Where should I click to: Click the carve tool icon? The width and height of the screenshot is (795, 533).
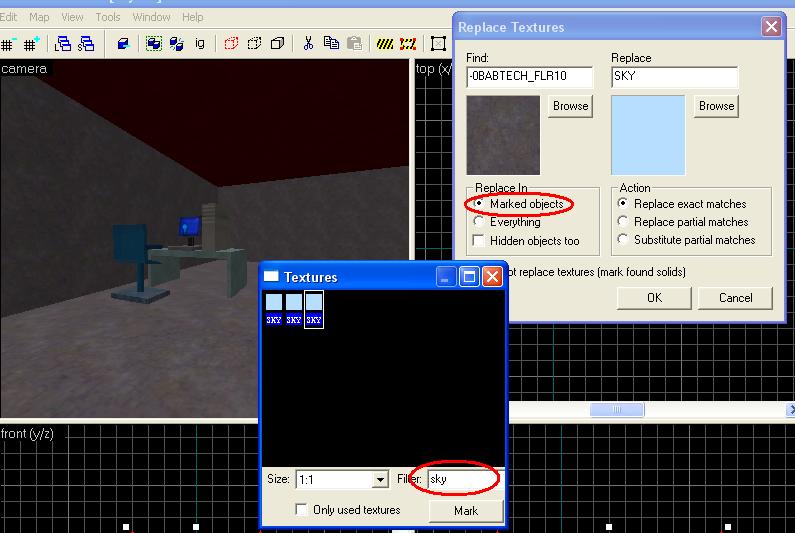pyautogui.click(x=123, y=44)
